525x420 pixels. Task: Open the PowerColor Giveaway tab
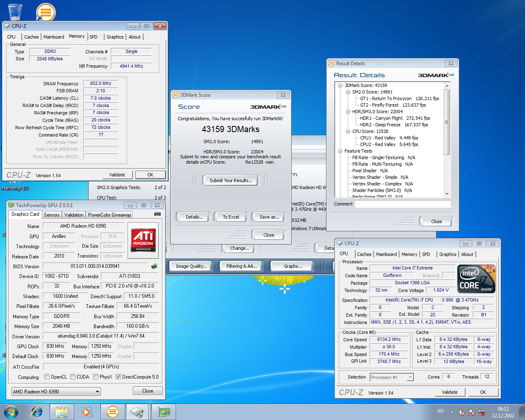point(110,215)
